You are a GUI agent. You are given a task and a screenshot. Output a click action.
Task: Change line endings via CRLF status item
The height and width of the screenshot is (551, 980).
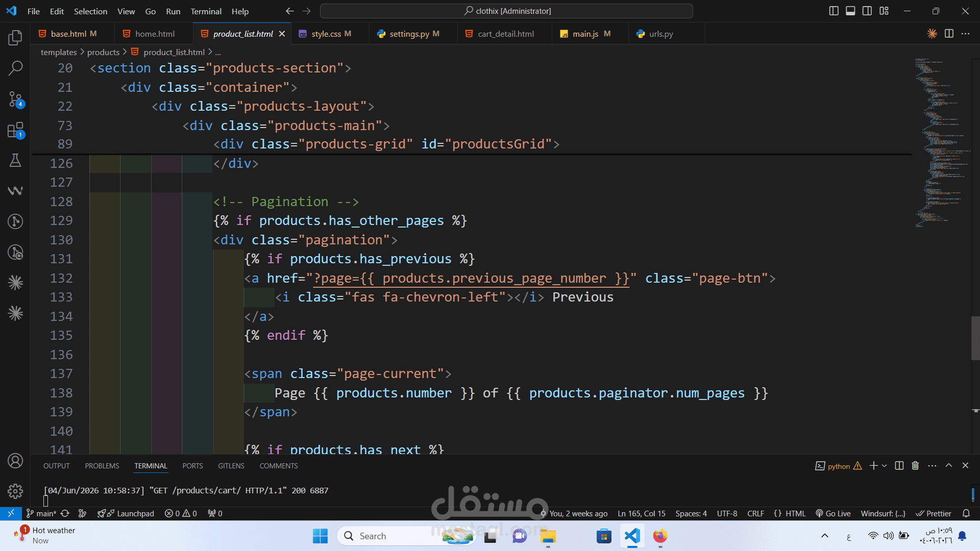point(755,513)
